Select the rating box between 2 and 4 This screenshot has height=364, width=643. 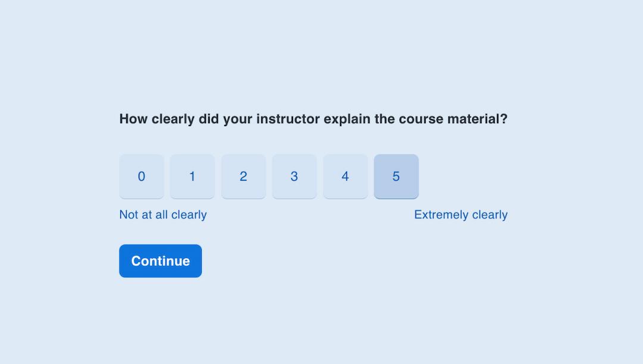click(x=294, y=177)
